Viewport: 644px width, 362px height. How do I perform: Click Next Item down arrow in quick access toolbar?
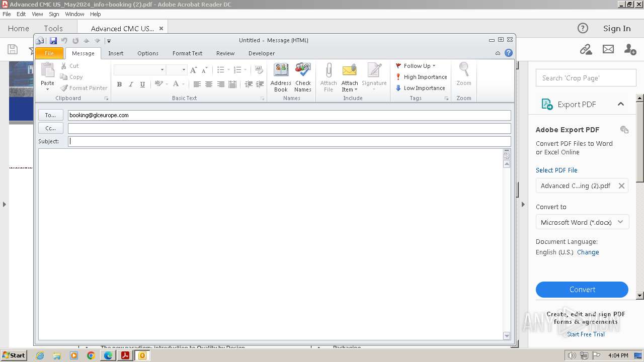98,41
